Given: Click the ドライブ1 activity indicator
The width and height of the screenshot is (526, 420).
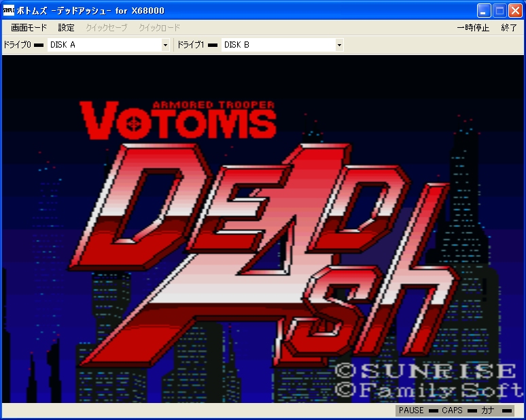Looking at the screenshot, I should click(x=213, y=45).
